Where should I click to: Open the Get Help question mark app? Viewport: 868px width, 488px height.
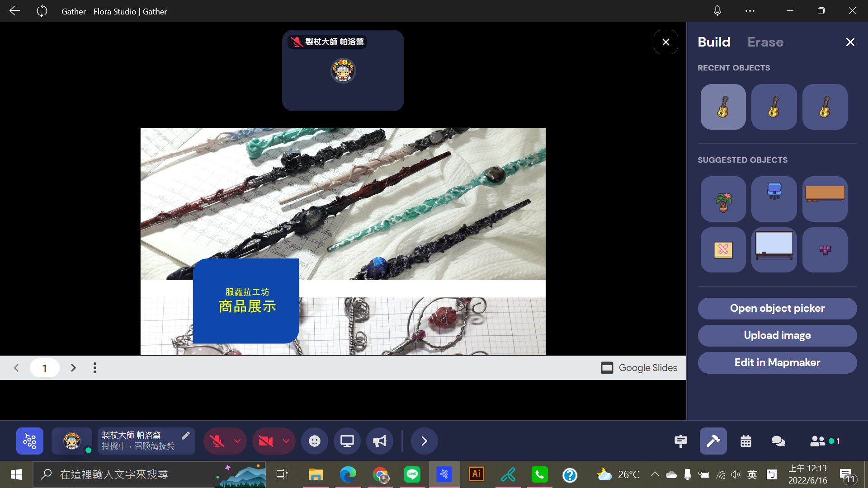570,475
